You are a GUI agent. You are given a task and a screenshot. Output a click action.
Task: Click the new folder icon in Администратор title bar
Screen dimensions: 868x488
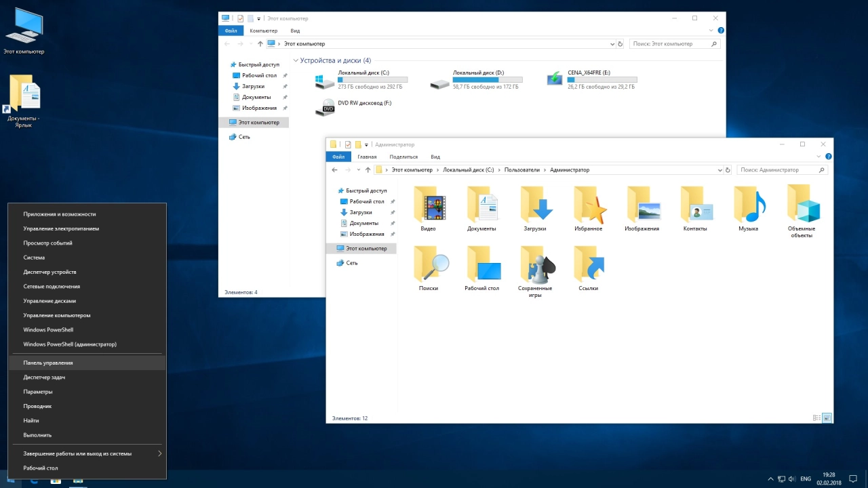(x=358, y=144)
